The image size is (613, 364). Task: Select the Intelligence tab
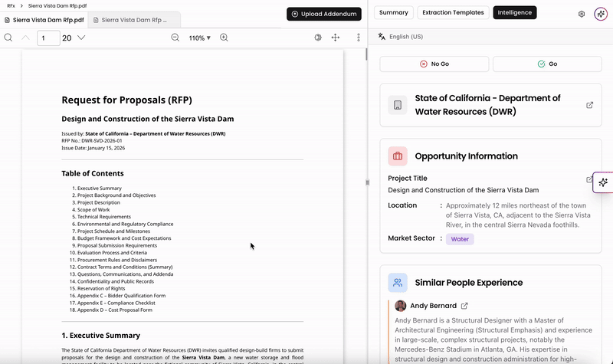[x=515, y=12]
